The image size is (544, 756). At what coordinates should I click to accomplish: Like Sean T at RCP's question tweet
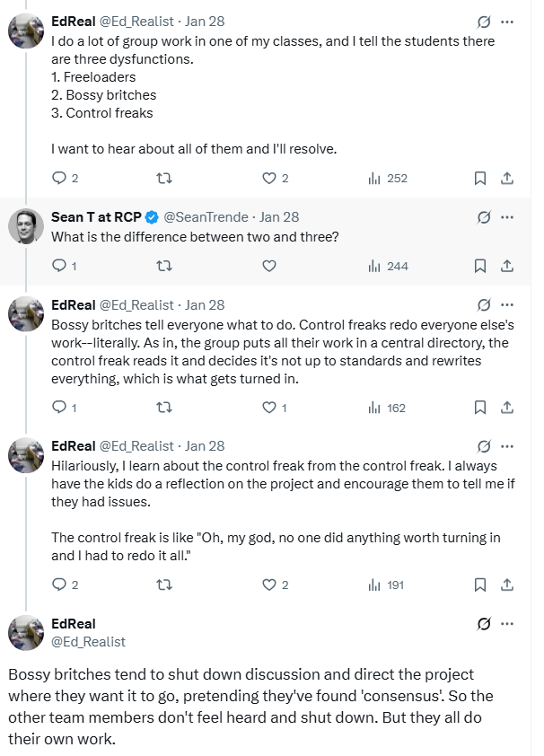[268, 266]
